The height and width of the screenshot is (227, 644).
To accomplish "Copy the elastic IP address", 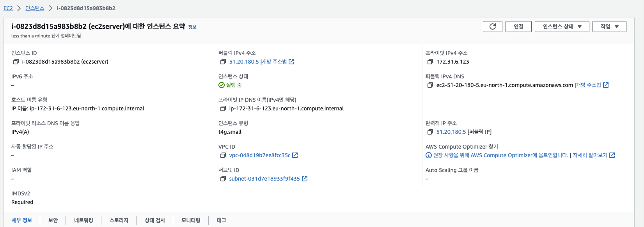I will pyautogui.click(x=430, y=132).
